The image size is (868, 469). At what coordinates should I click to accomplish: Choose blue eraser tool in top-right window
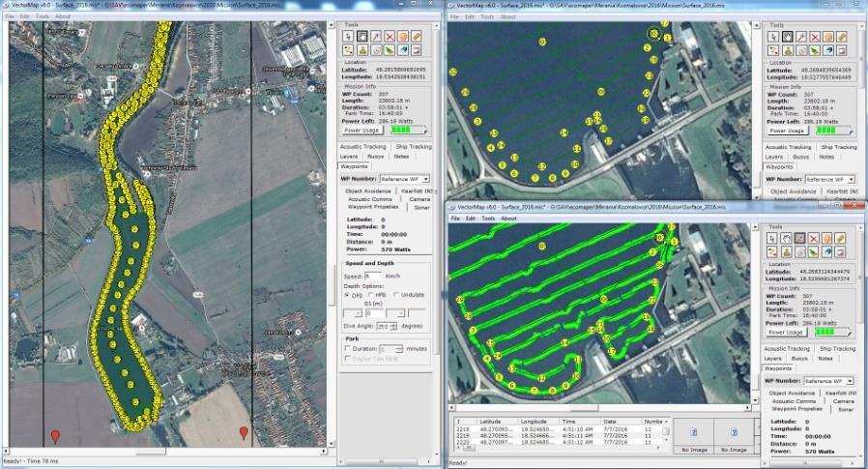(828, 50)
